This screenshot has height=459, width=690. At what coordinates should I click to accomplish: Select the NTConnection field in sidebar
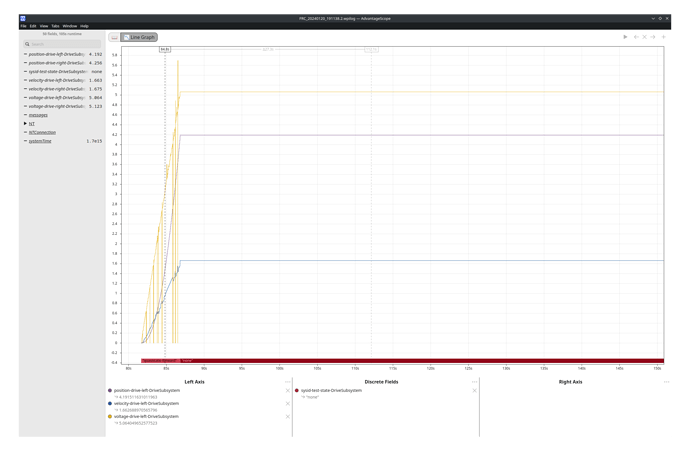coord(42,132)
